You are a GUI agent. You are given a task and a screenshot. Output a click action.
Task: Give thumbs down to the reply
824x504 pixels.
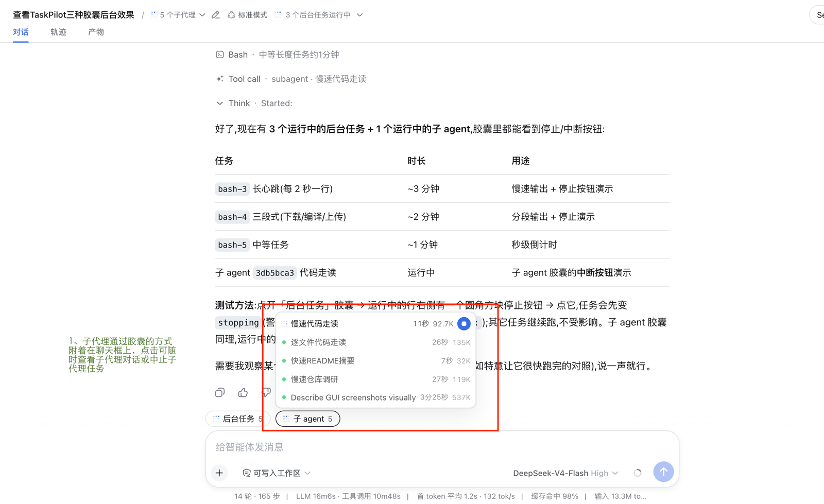[266, 393]
